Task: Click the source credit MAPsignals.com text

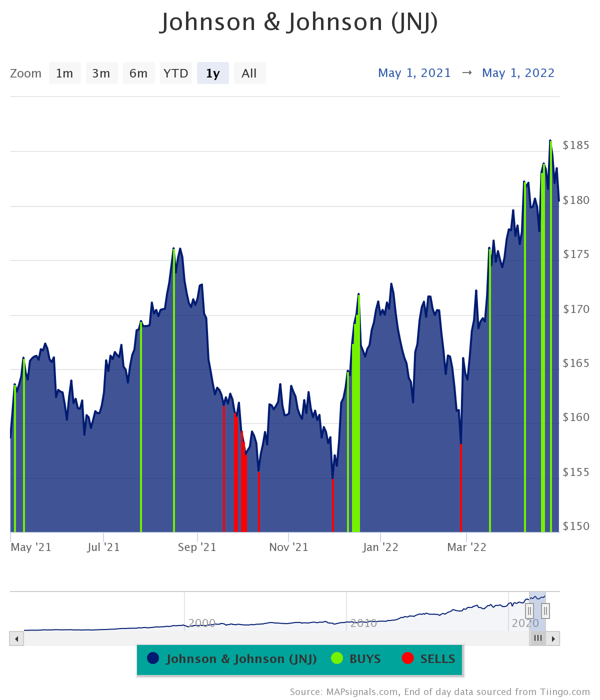Action: pyautogui.click(x=362, y=692)
